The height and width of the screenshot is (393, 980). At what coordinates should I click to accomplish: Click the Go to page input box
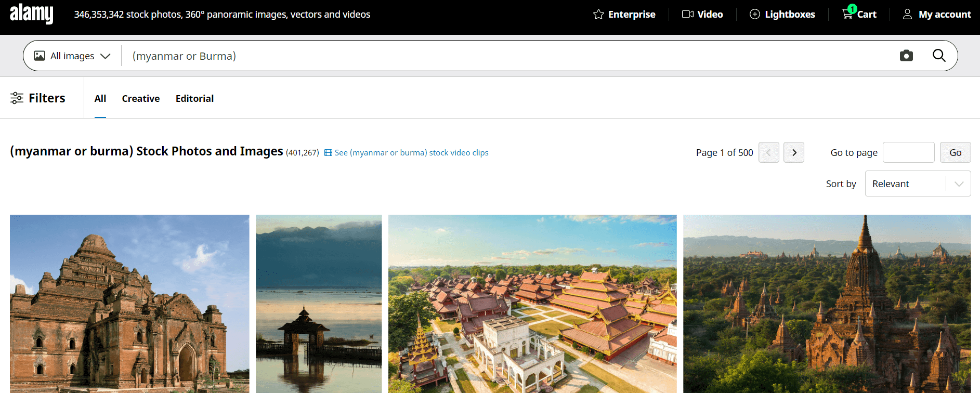pyautogui.click(x=909, y=152)
